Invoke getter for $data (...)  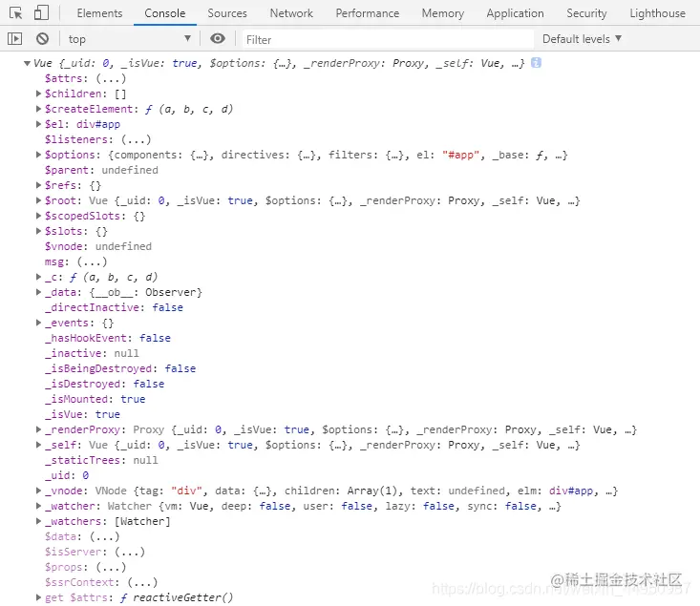click(x=104, y=537)
